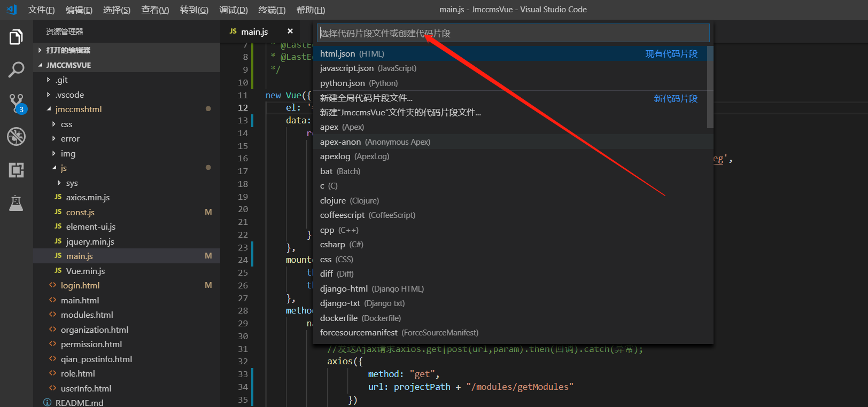
Task: Choose 新建"JmccmsVue"文件夹的代码片段文件 option
Action: click(510, 112)
